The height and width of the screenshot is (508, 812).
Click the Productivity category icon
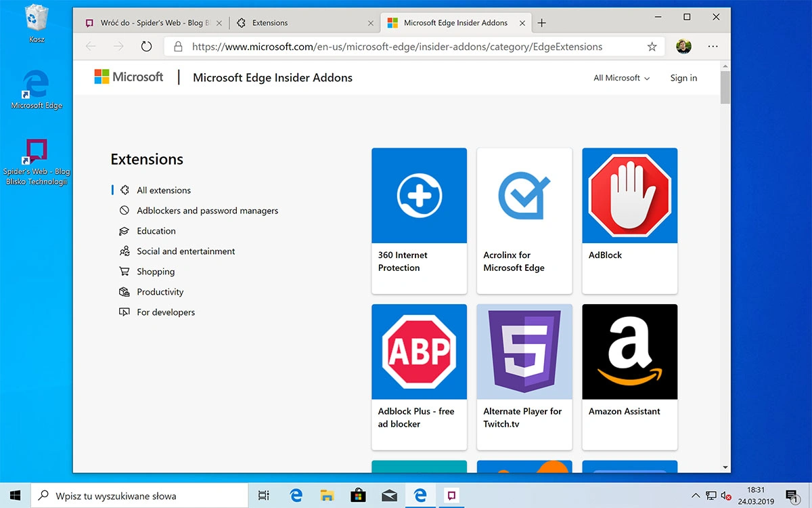point(125,292)
